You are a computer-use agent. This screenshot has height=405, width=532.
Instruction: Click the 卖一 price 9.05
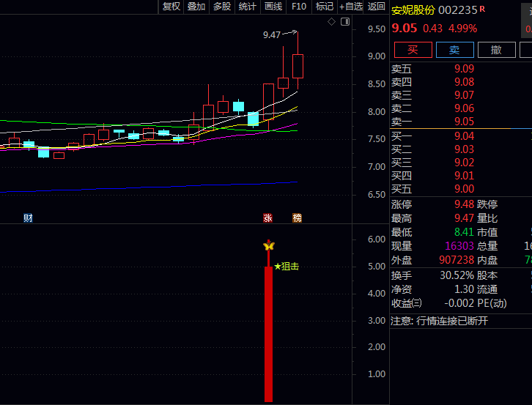[464, 122]
